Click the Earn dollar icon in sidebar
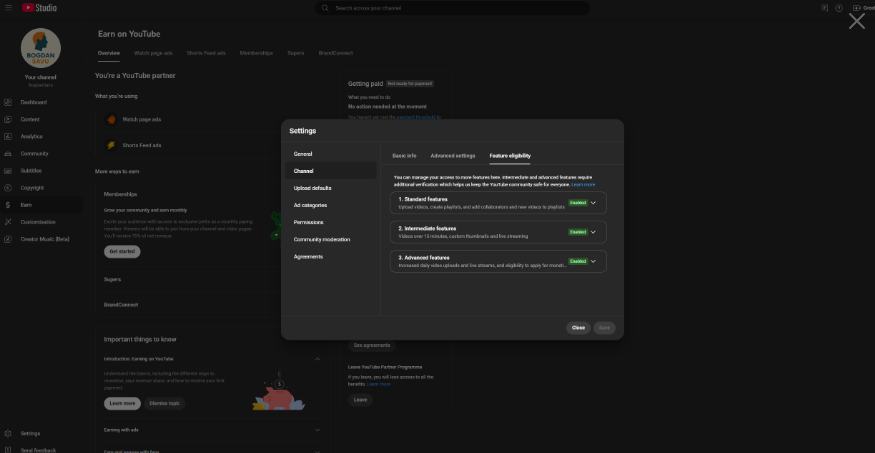Viewport: 875px width, 453px height. [x=8, y=205]
